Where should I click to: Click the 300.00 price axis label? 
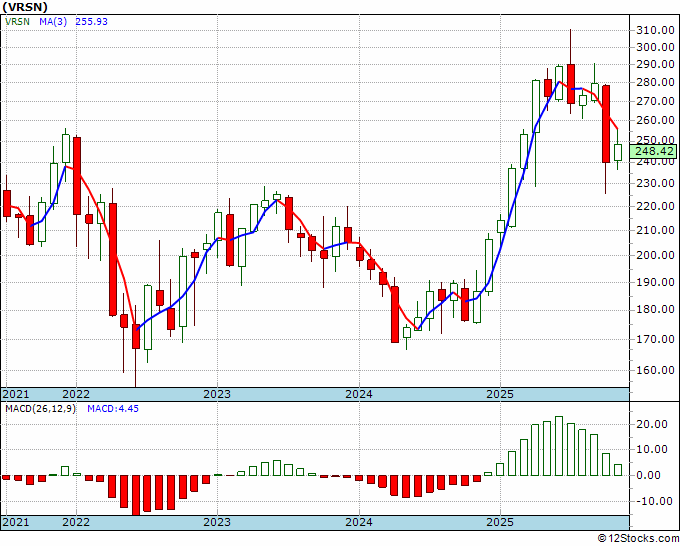pyautogui.click(x=655, y=47)
